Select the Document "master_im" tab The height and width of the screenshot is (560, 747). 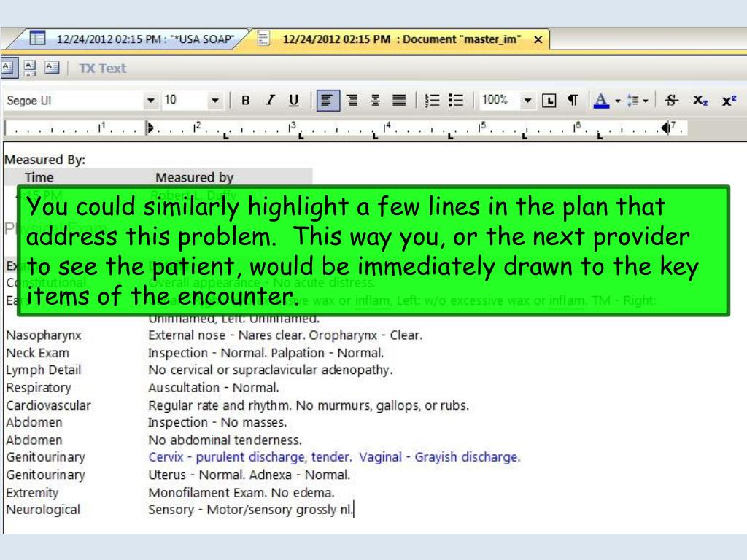coord(402,39)
